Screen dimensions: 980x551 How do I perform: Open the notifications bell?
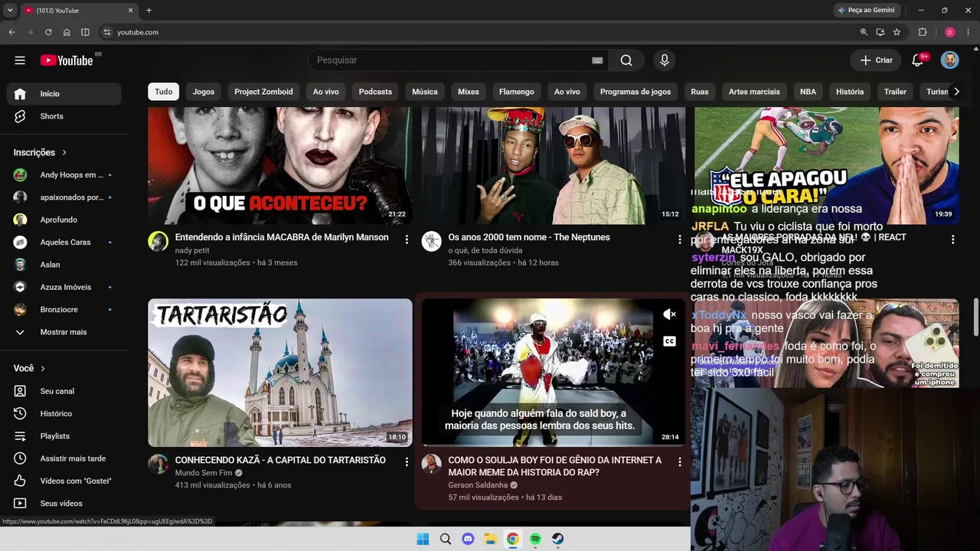click(917, 60)
